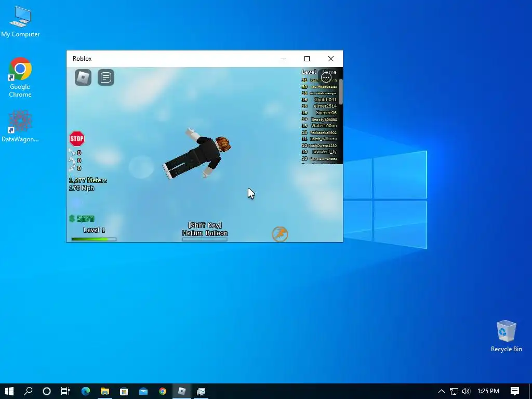532x399 pixels.
Task: Expand hidden system tray icons chevron
Action: tap(442, 391)
